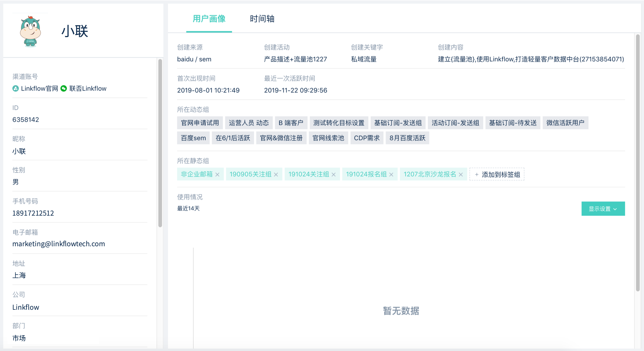Viewport: 644px width, 351px height.
Task: Click the 最近14天 usage period text
Action: click(x=188, y=209)
